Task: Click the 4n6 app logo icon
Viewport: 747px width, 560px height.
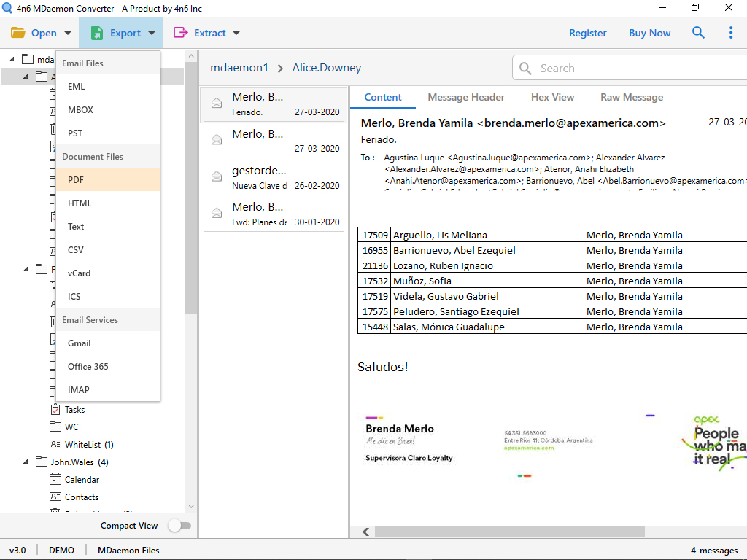Action: click(x=7, y=8)
